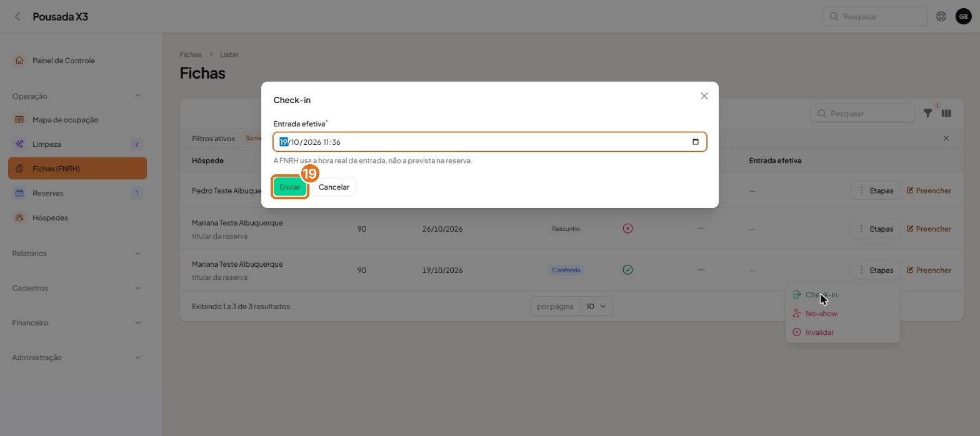The height and width of the screenshot is (436, 980).
Task: Choose Invalidar from the Etapas menu
Action: point(842,332)
